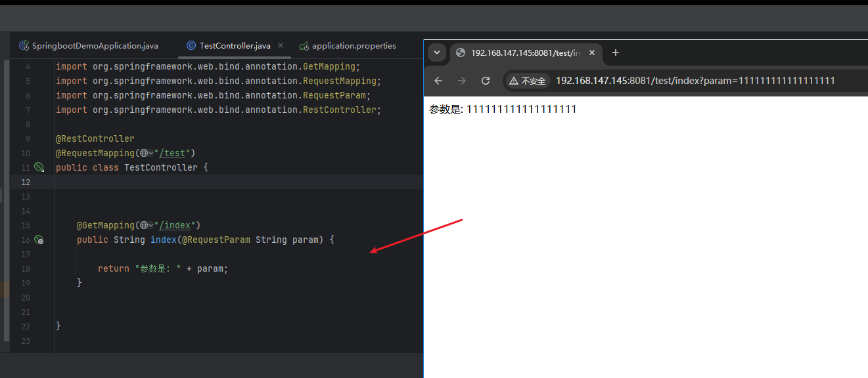This screenshot has width=868, height=378.
Task: Switch to the SpringbootDemoApplication.java editor tab
Action: tap(89, 46)
